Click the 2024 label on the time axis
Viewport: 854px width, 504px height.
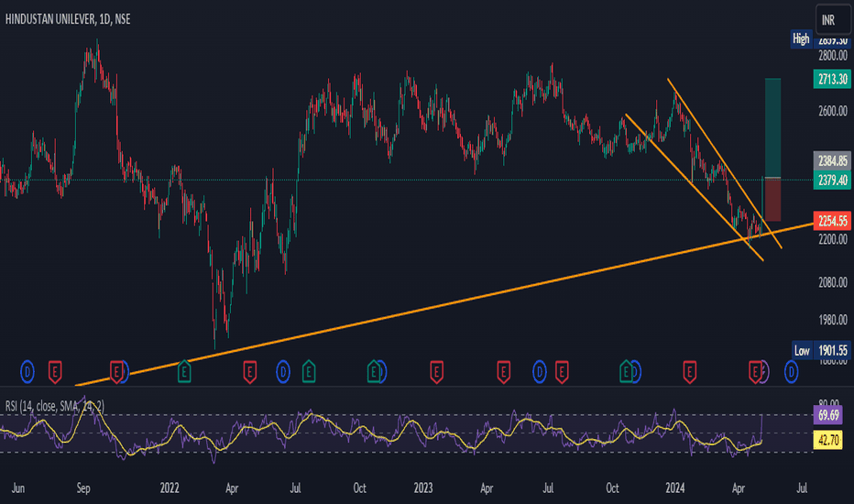click(x=674, y=488)
